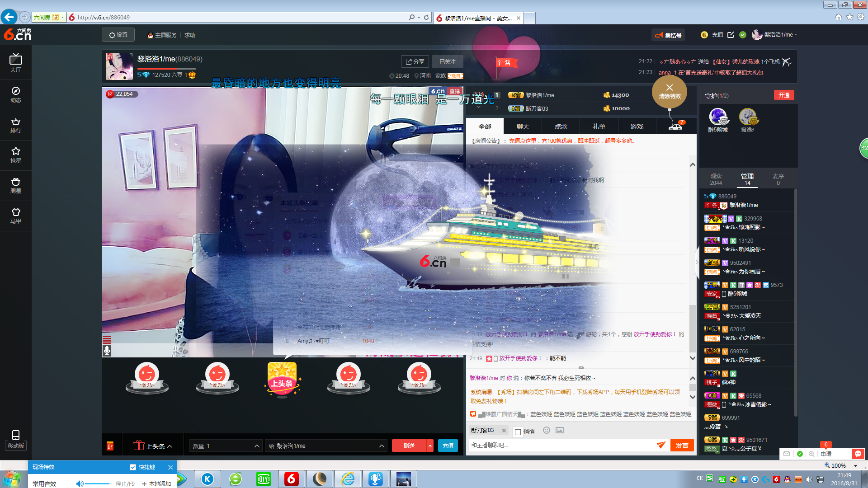Open the 大厅 lobby icon in left sidebar
The image size is (868, 488).
[x=16, y=63]
